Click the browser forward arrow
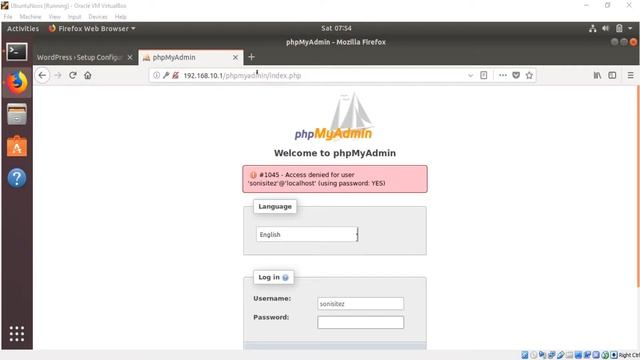 point(58,76)
